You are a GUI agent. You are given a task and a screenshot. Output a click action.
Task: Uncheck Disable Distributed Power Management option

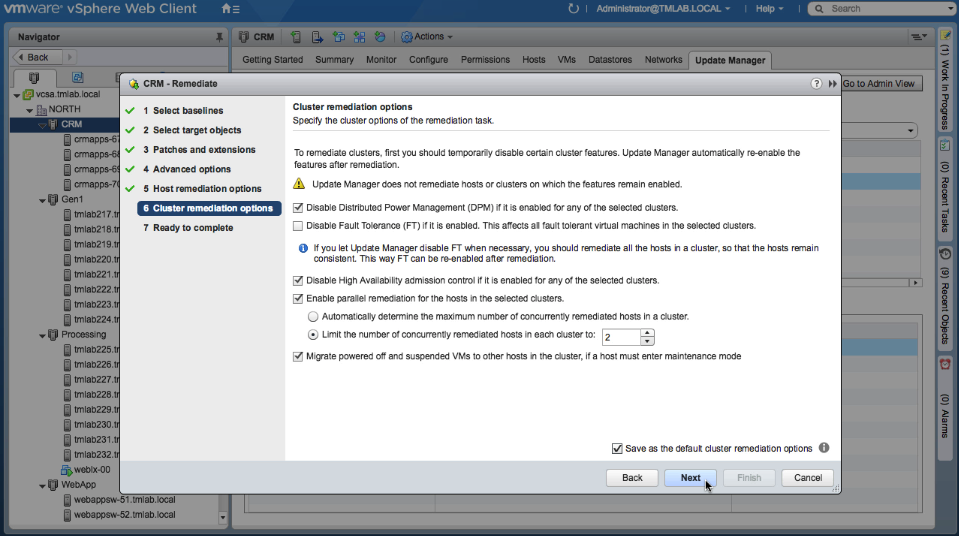[x=298, y=207]
